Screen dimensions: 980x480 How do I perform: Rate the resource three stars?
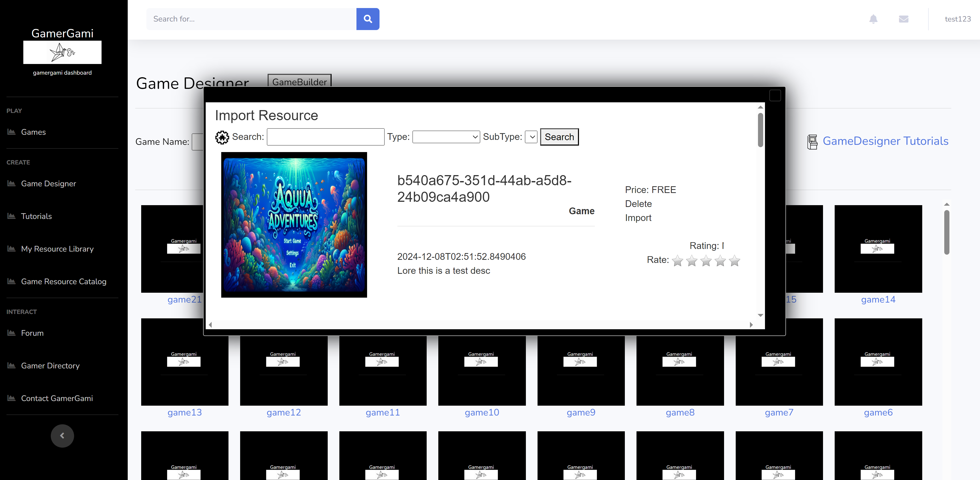coord(706,261)
